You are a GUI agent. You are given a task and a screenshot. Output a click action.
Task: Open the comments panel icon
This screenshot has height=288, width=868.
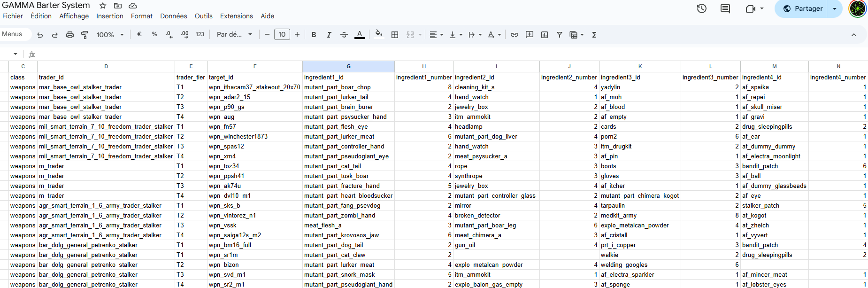[725, 8]
